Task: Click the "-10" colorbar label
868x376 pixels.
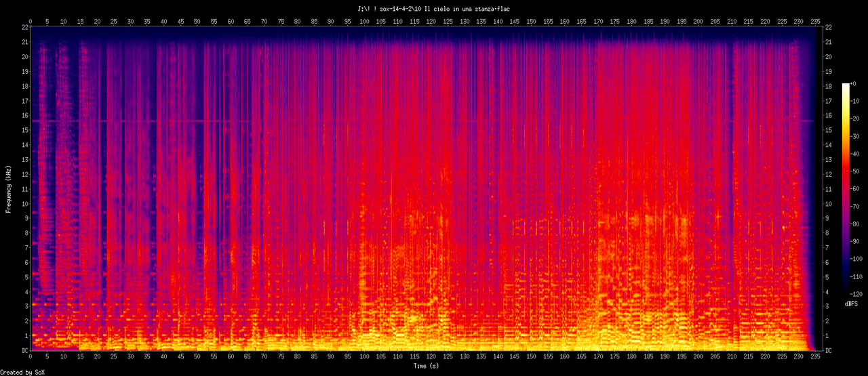Action: point(856,101)
